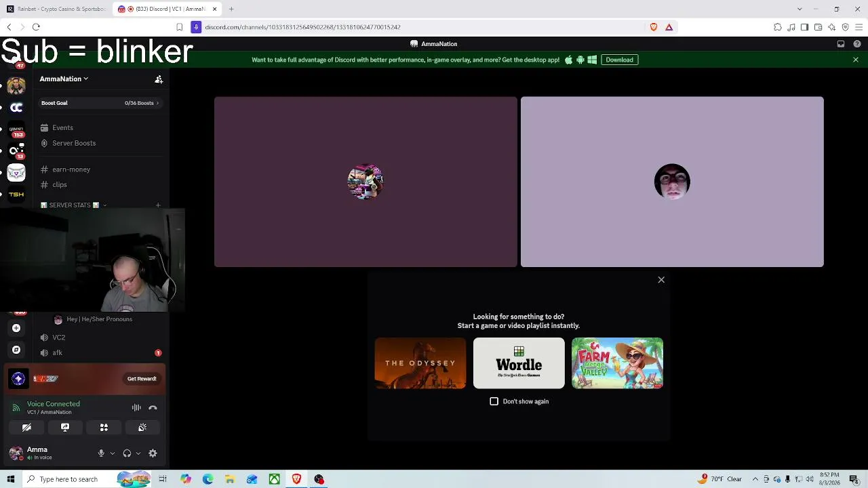Open the server with 153 notification badge
The width and height of the screenshot is (868, 488).
16,129
